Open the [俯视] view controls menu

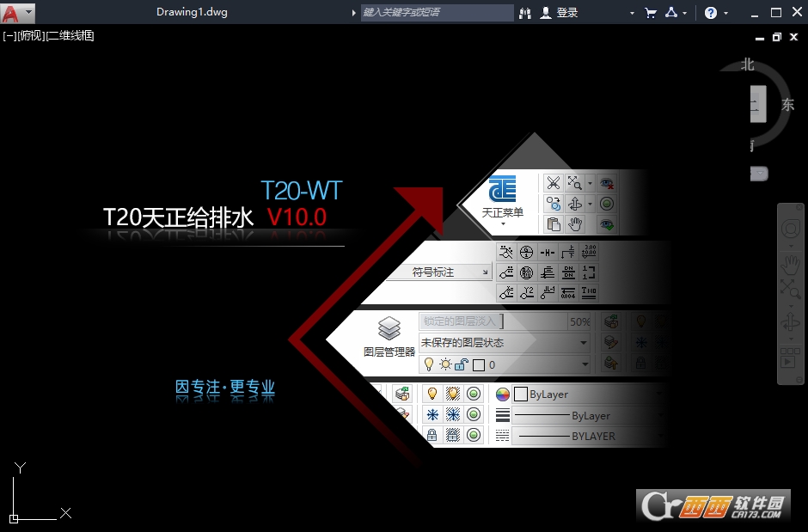(x=32, y=35)
